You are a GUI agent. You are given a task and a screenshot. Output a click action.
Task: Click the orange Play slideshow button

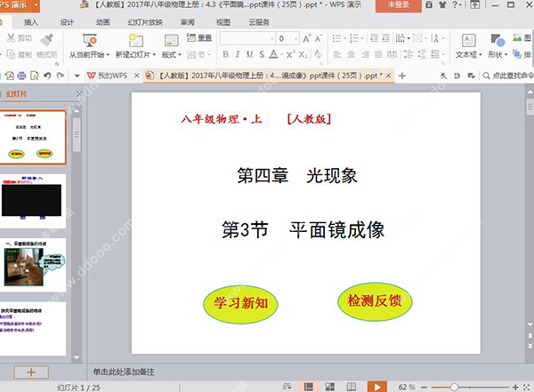coord(377,387)
